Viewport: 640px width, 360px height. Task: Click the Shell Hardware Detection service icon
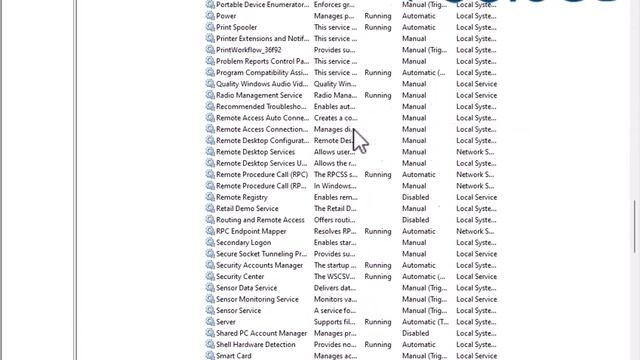(210, 344)
